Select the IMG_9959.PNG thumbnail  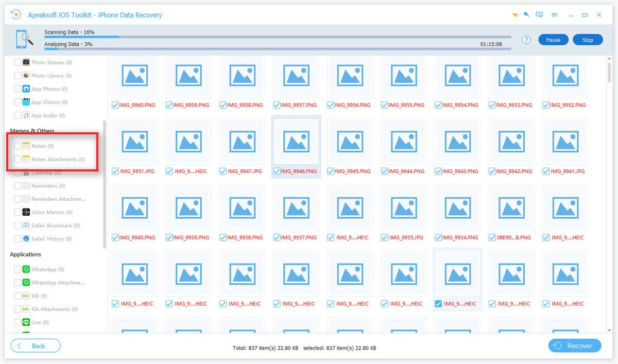click(x=188, y=76)
